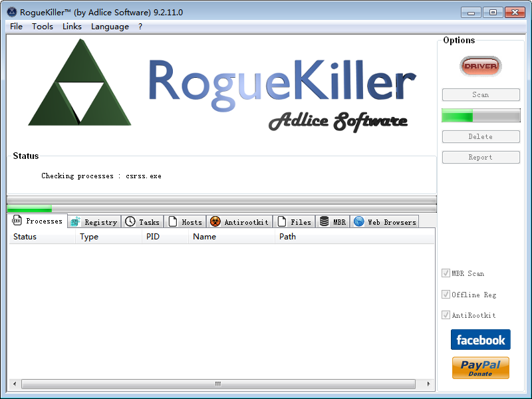Open the Language menu
The image size is (532, 399).
[x=110, y=27]
